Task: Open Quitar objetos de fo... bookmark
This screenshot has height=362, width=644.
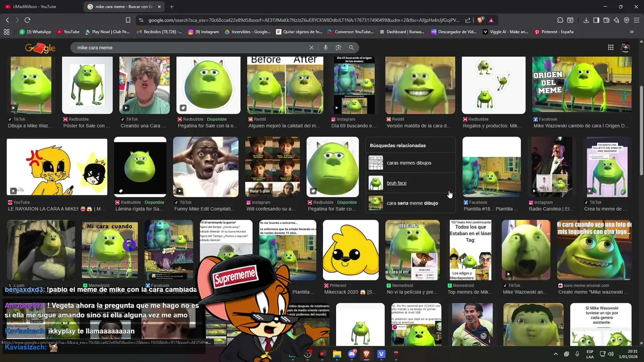Action: (x=299, y=32)
